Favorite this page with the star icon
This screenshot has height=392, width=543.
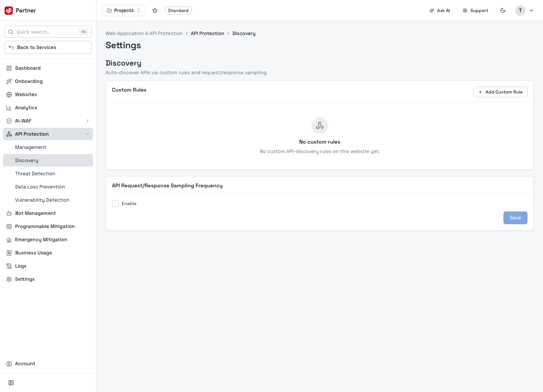tap(155, 11)
